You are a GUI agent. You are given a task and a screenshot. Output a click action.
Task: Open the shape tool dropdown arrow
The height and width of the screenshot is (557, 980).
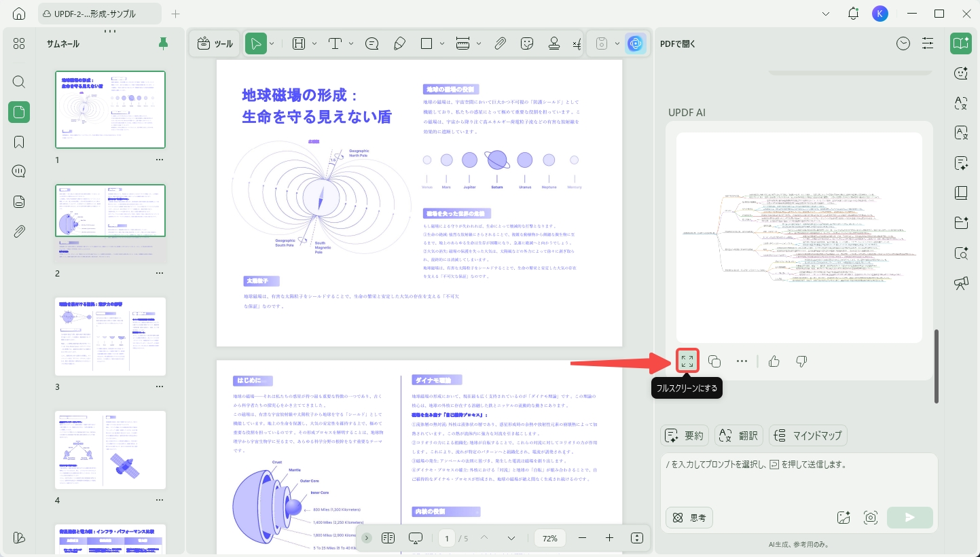442,43
